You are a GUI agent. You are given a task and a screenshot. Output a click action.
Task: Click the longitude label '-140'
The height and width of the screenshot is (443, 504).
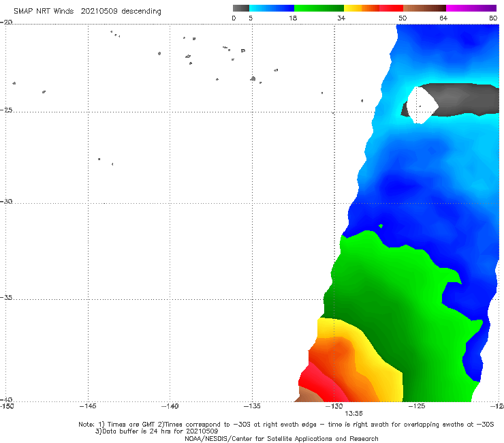(x=170, y=406)
